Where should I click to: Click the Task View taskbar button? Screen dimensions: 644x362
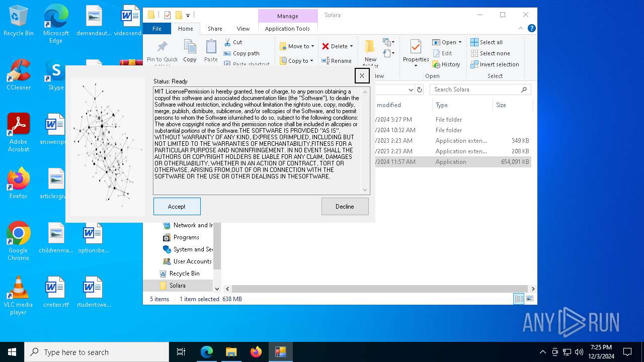[181, 352]
